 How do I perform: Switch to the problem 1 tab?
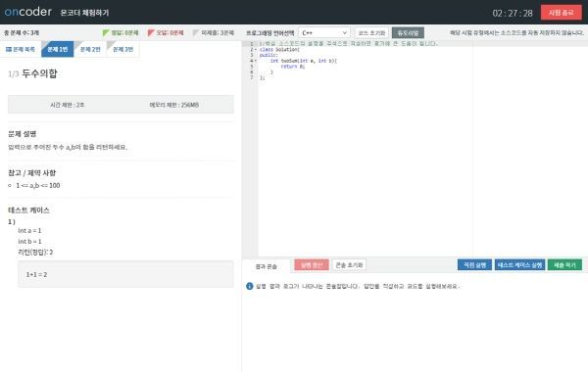(58, 49)
